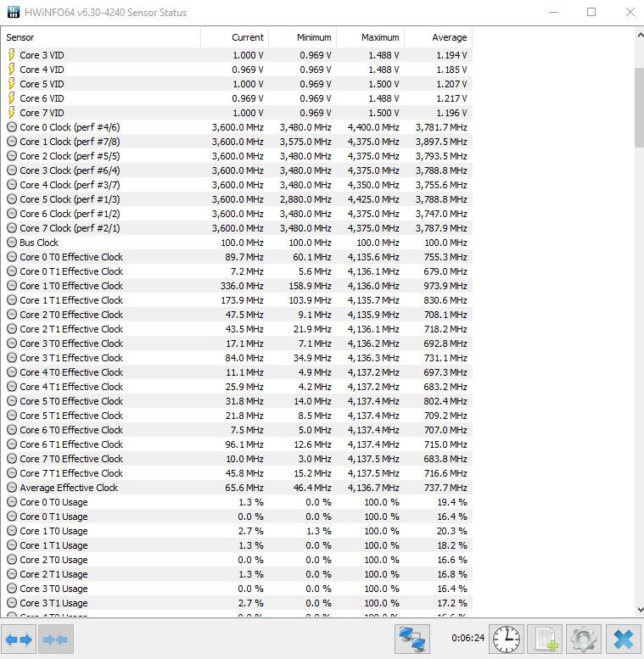Select Core 3 Clock (perf #6/4) row
Screen dimensions: 644x659
(237, 170)
